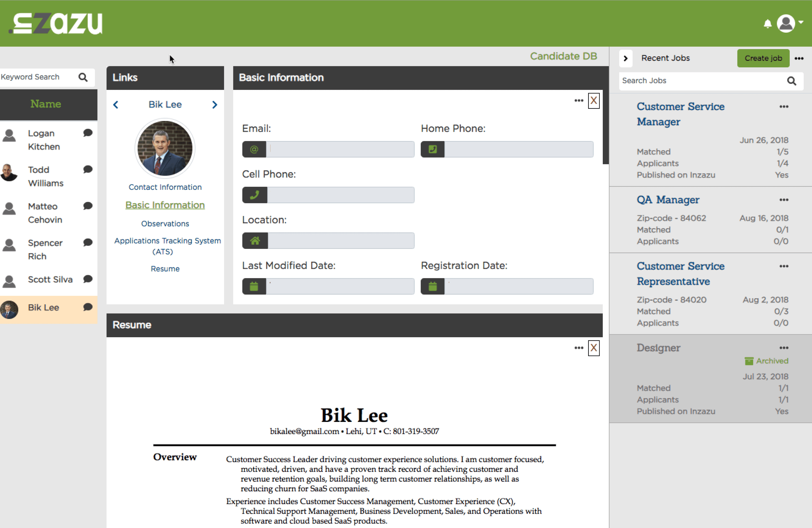
Task: Click the email at-sign icon
Action: (254, 149)
